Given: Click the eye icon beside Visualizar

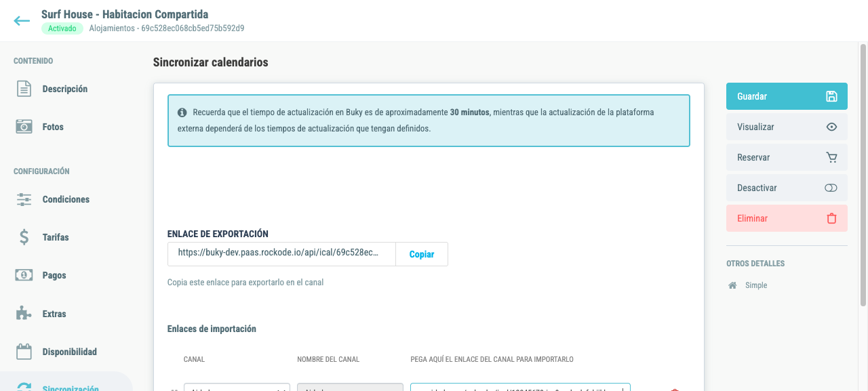Looking at the screenshot, I should (x=831, y=127).
